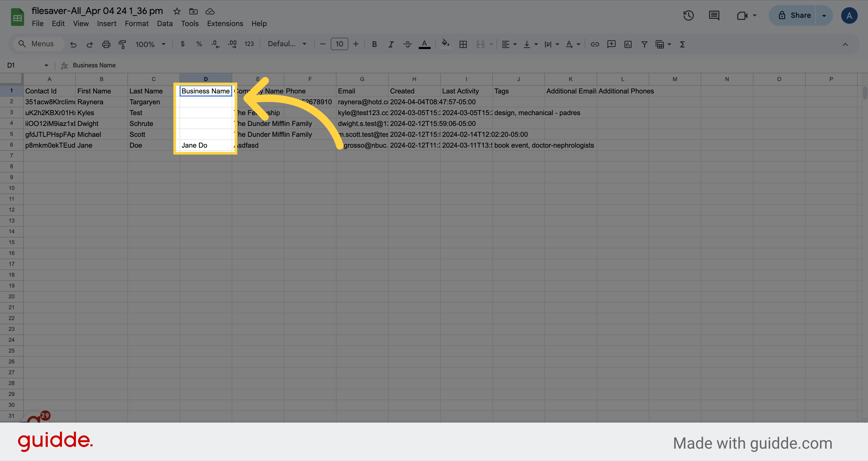Open the Tools menu

(190, 23)
